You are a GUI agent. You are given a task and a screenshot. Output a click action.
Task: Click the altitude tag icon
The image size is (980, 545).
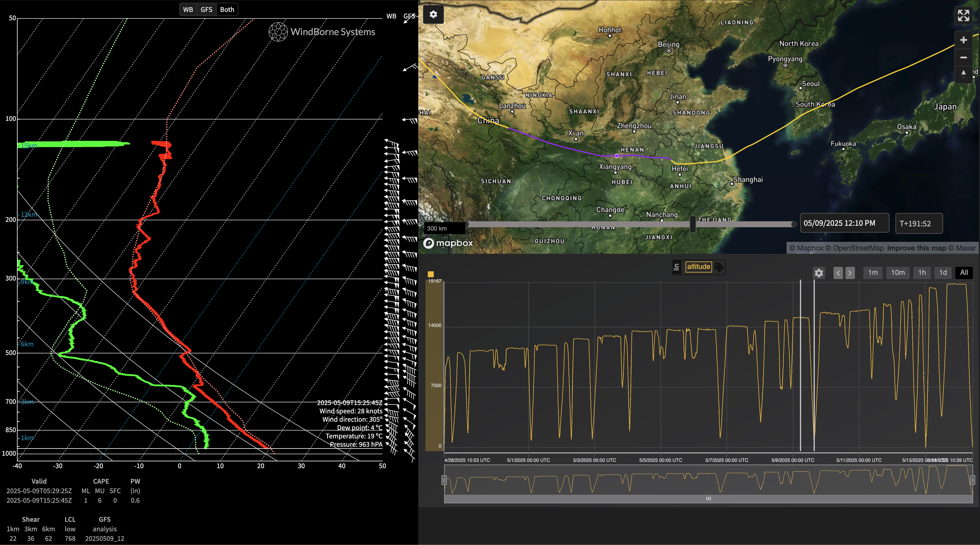click(719, 267)
